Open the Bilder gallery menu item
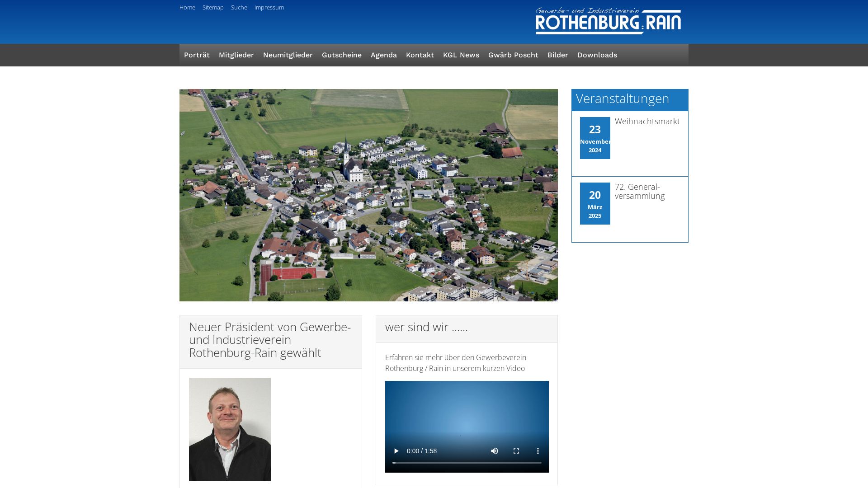 (558, 55)
